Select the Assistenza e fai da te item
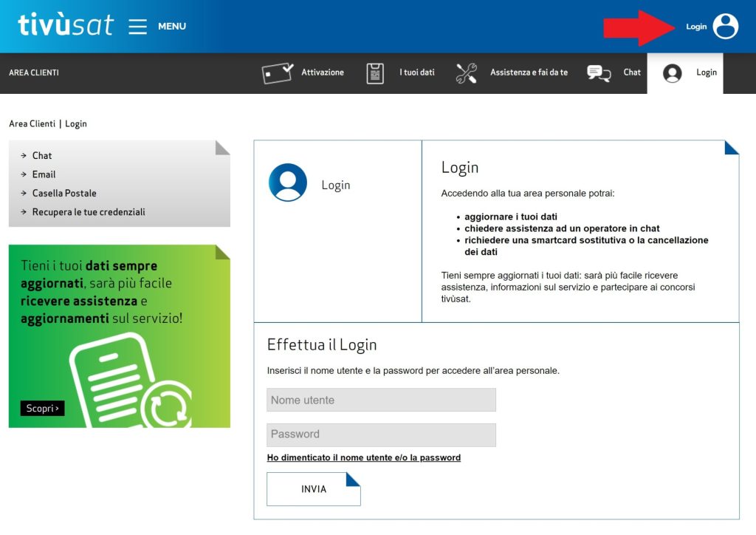The image size is (756, 535). click(529, 72)
